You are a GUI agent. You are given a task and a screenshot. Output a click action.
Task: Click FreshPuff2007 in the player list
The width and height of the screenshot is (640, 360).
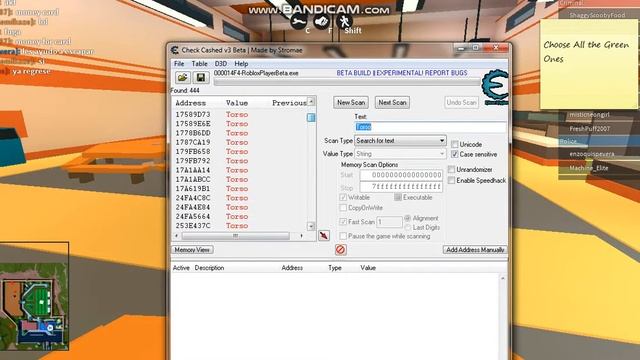coord(589,129)
